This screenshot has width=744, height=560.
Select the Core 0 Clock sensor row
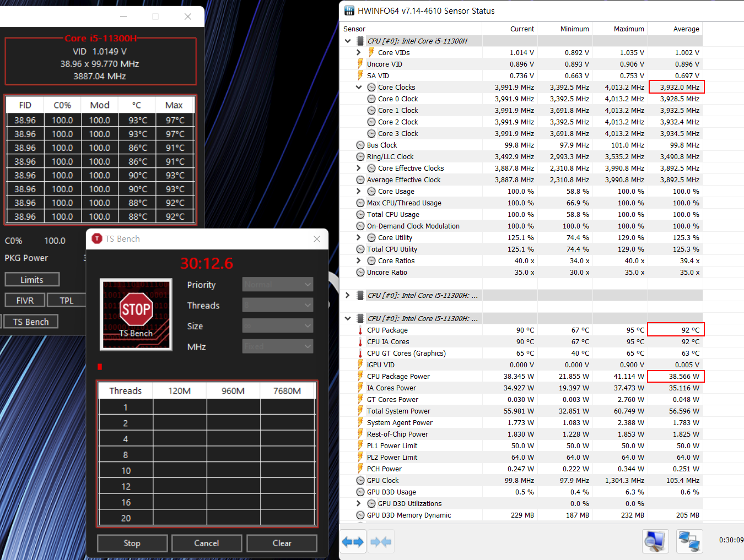pyautogui.click(x=521, y=99)
